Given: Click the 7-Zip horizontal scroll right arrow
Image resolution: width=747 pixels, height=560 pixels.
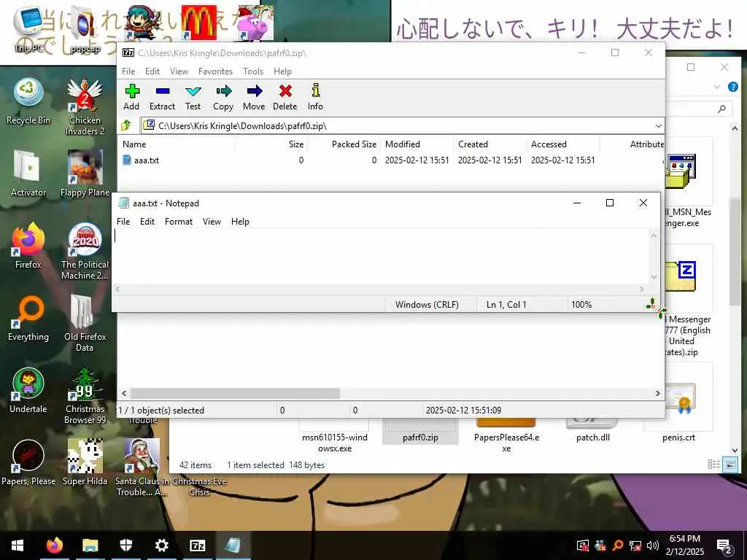Looking at the screenshot, I should 657,393.
